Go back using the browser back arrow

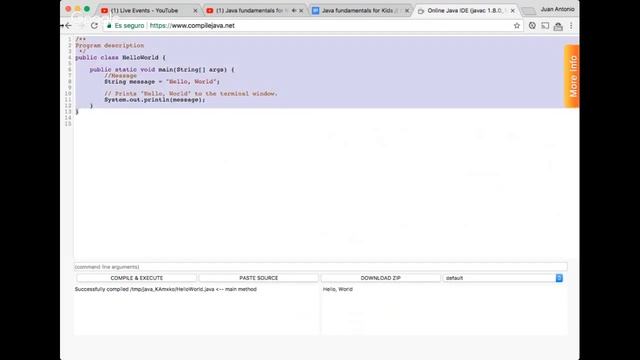(68, 26)
